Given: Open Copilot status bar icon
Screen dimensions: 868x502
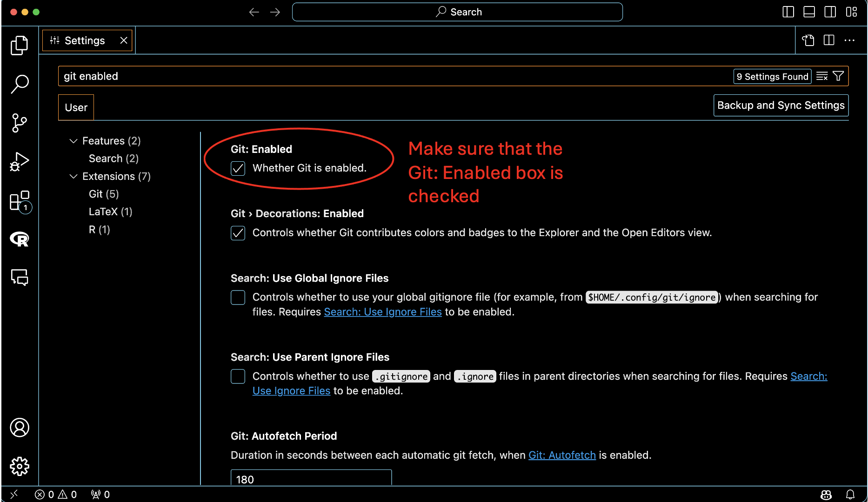Looking at the screenshot, I should tap(826, 495).
